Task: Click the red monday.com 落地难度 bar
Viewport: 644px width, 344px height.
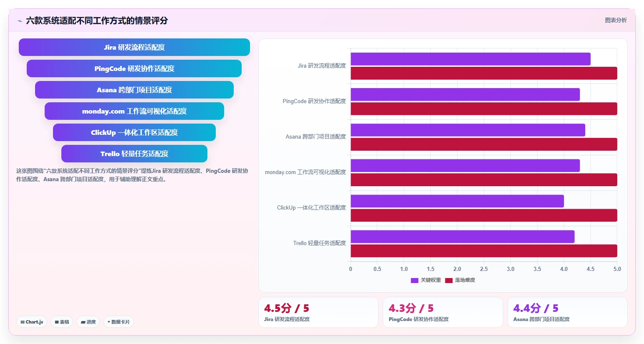Action: point(484,180)
